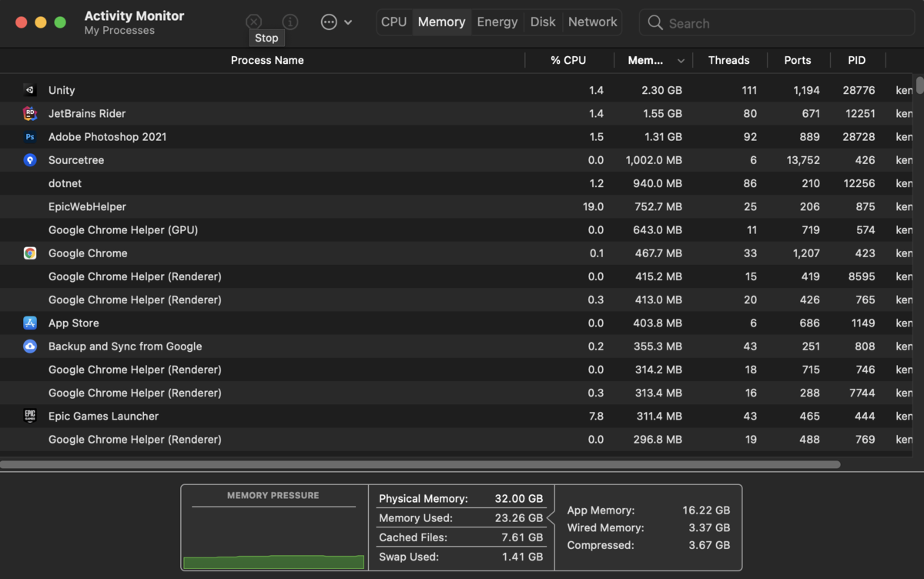Click the Memory Used 23.26 GB value

click(519, 518)
